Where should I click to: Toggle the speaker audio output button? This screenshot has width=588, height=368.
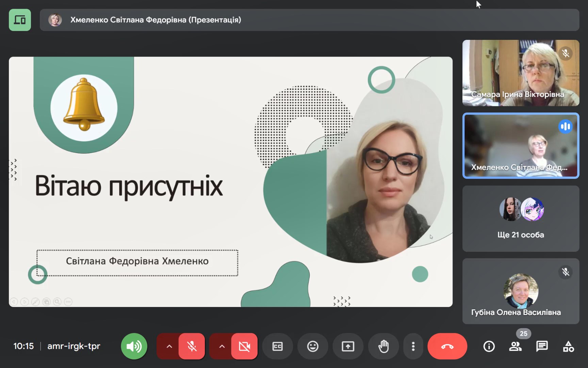coord(134,346)
